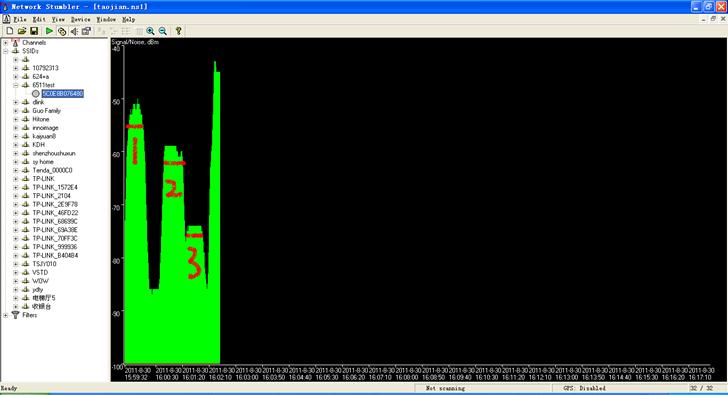Select the highlighted MAC address 5C0E8B076480
This screenshot has height=395, width=728.
click(63, 94)
